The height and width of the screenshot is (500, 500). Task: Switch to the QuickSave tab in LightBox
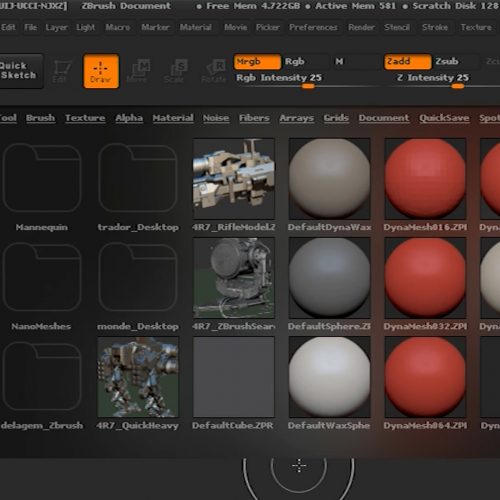[444, 118]
